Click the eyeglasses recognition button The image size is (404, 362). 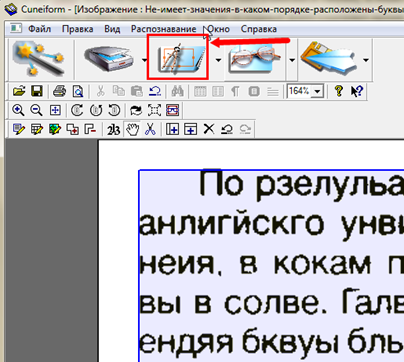(x=256, y=59)
